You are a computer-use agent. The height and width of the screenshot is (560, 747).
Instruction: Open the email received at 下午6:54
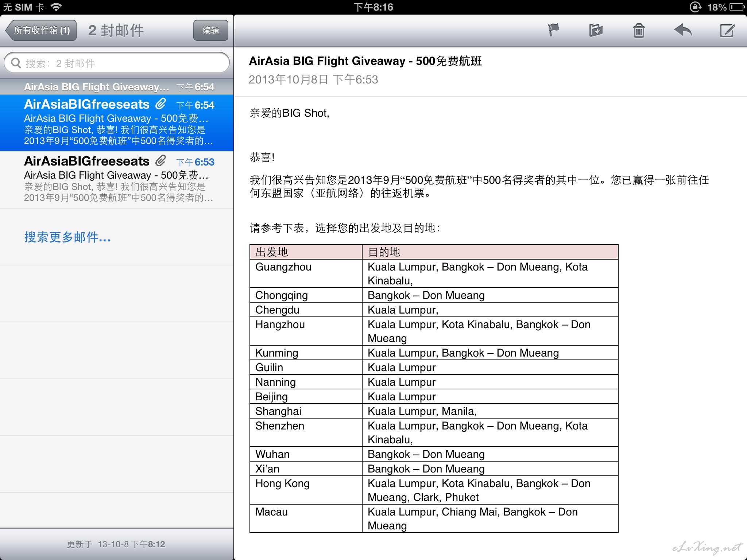click(x=117, y=123)
